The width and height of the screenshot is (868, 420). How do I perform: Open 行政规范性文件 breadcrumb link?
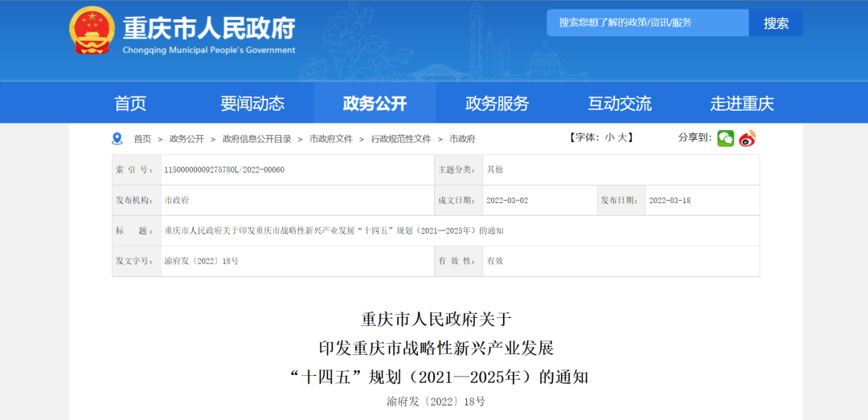pyautogui.click(x=401, y=139)
